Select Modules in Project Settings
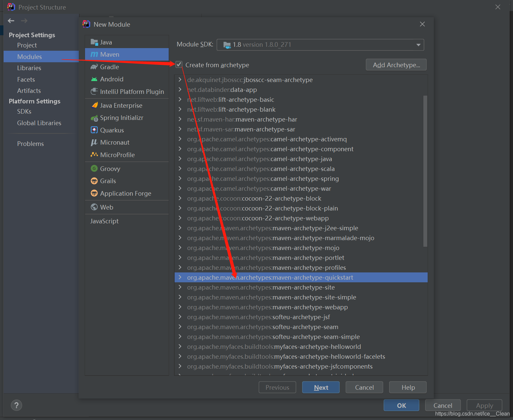This screenshot has height=420, width=513. (x=41, y=57)
